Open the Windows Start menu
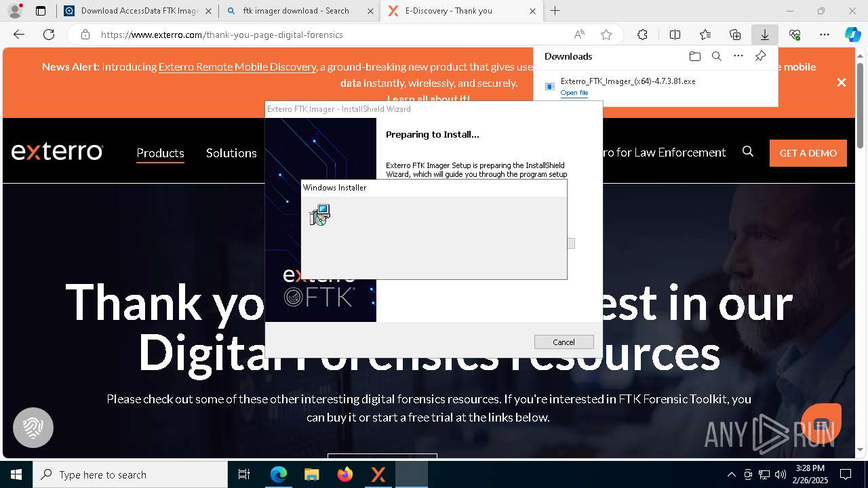 (16, 474)
